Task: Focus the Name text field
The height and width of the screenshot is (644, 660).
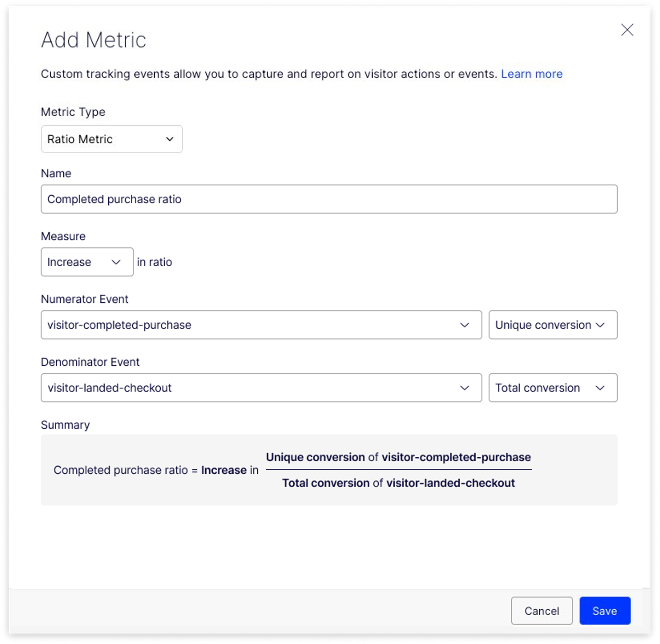Action: (329, 199)
